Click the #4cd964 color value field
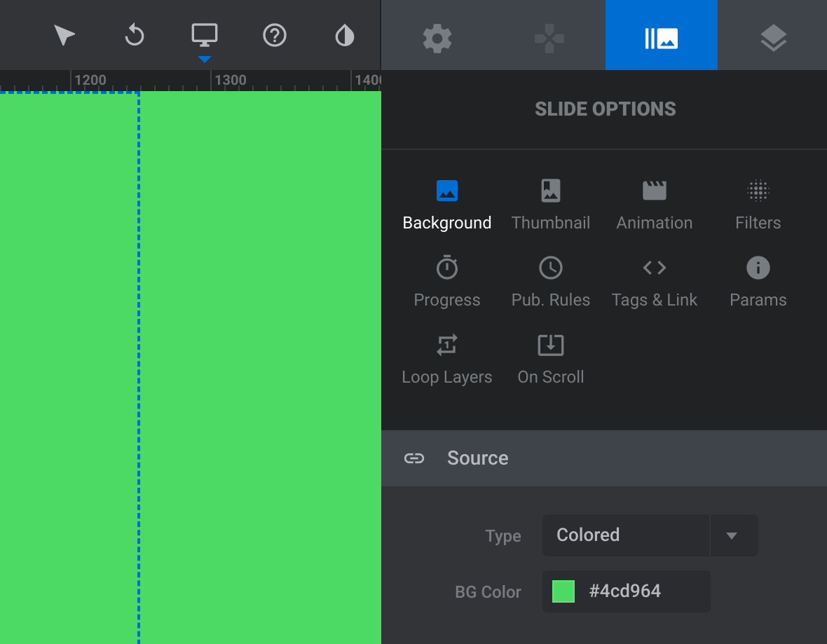This screenshot has width=827, height=644. tap(625, 591)
